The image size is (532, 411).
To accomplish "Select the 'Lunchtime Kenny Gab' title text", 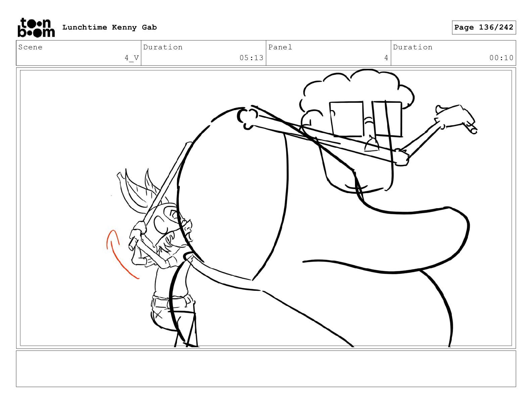I will click(109, 28).
